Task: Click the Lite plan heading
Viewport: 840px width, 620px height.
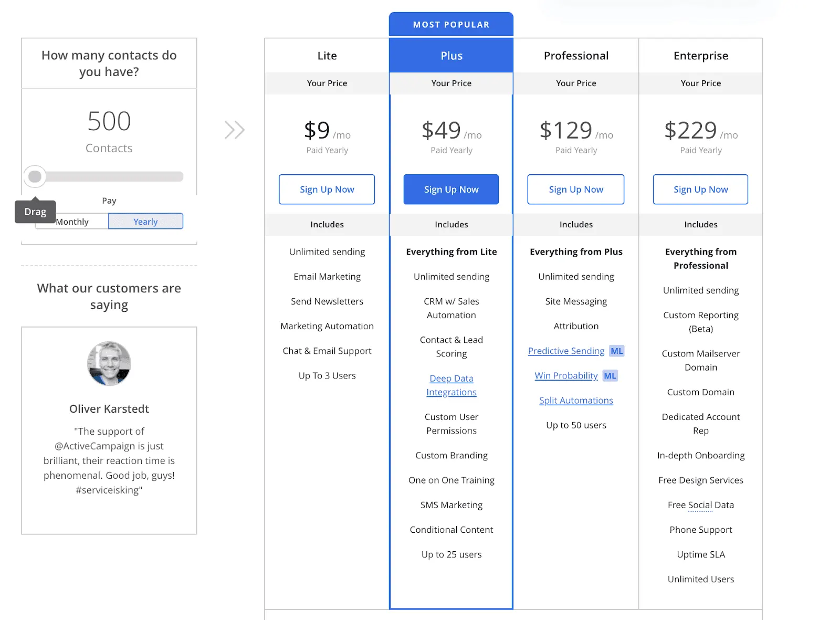Action: coord(327,56)
